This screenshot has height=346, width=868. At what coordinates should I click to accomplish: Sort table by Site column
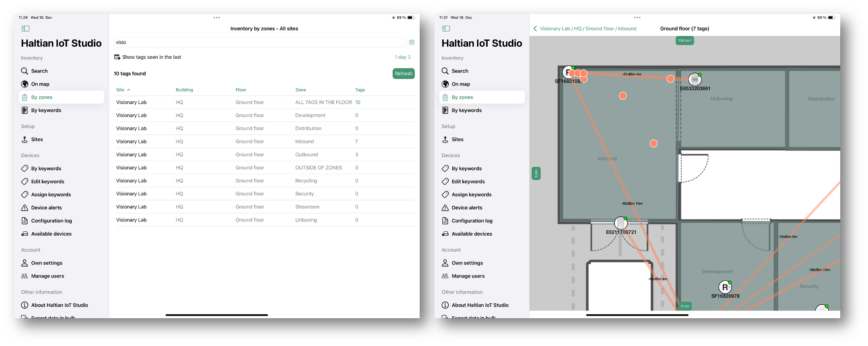pyautogui.click(x=123, y=90)
